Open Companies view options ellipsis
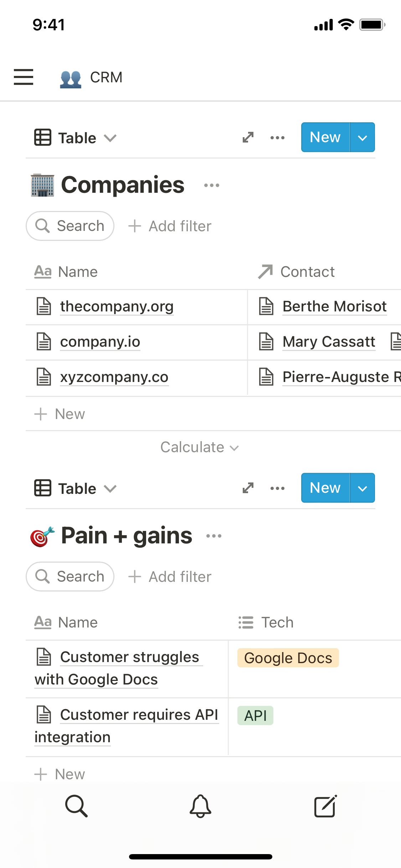This screenshot has height=868, width=401. pyautogui.click(x=277, y=138)
